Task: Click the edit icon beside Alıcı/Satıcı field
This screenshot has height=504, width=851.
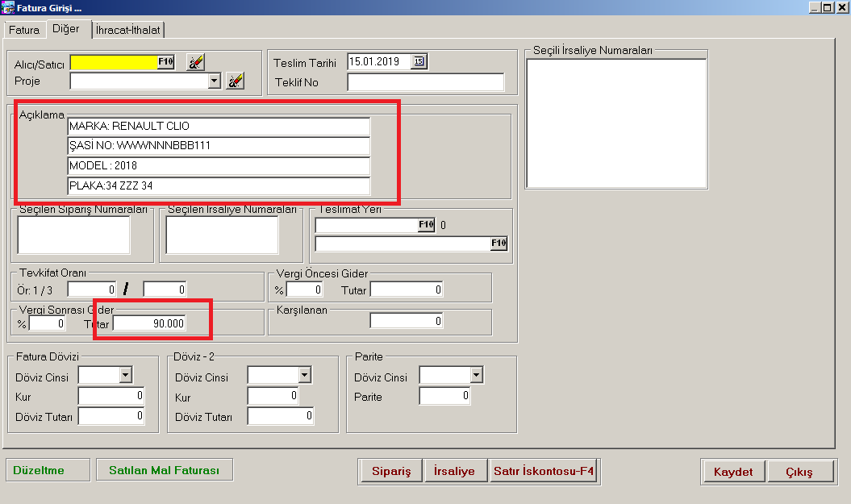Action: point(195,62)
